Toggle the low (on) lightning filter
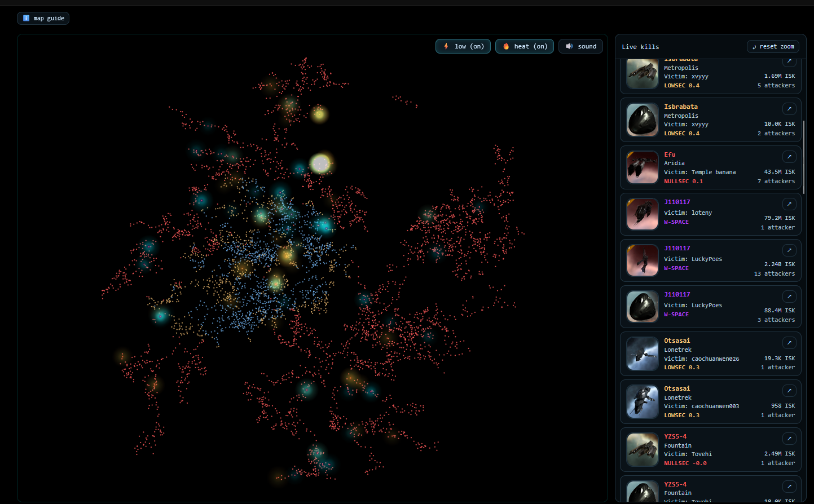814x504 pixels. tap(463, 46)
